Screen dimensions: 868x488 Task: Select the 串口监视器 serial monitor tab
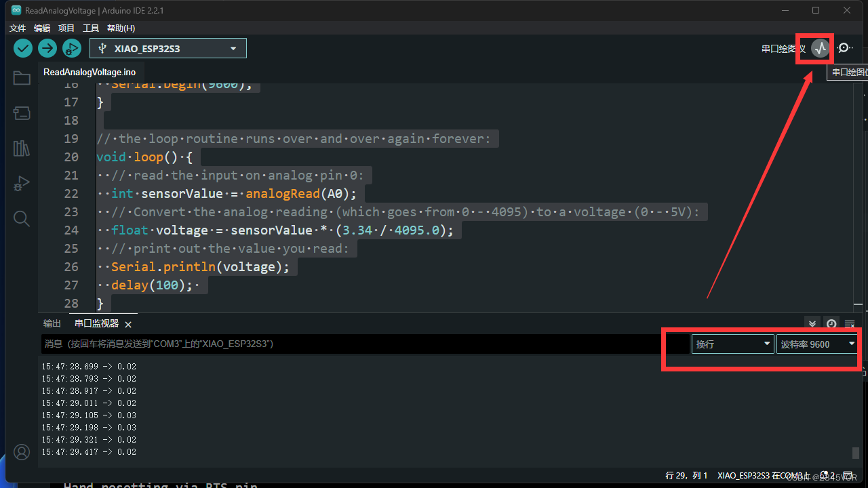point(96,324)
